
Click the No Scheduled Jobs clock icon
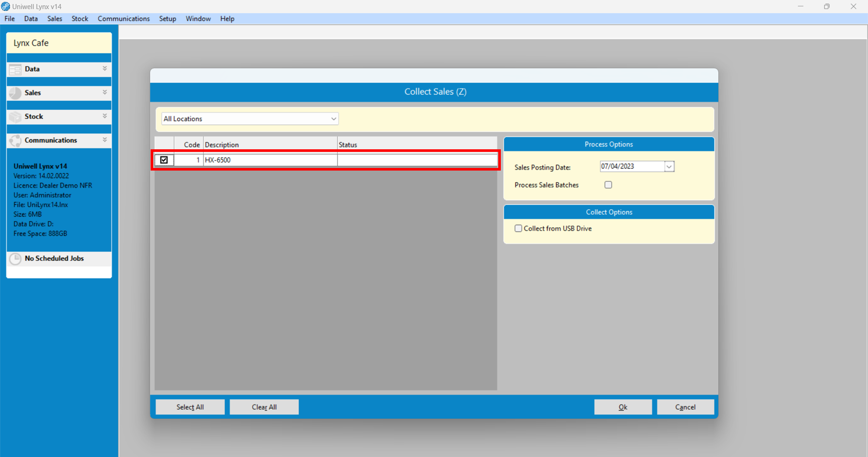tap(15, 259)
